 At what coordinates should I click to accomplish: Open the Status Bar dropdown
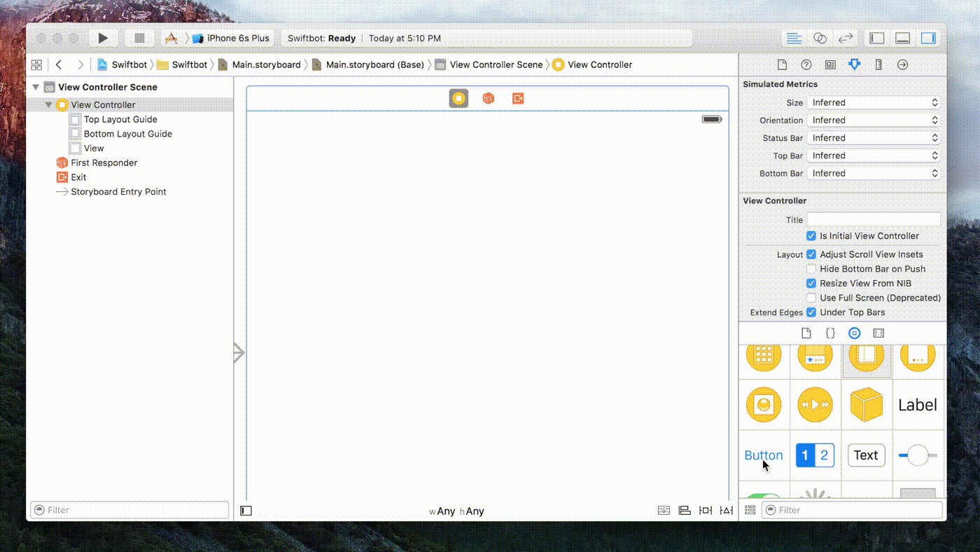point(873,138)
